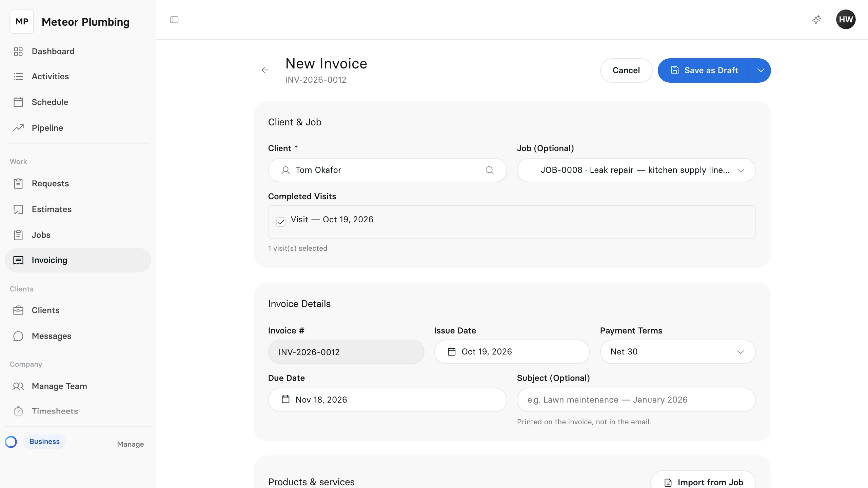Expand Save as Draft options arrow

tap(761, 70)
